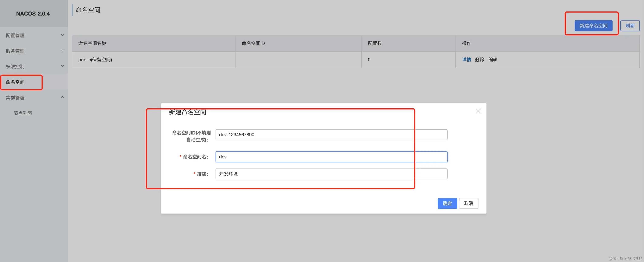The height and width of the screenshot is (262, 644).
Task: Click the 新建命名空间 button
Action: coord(593,26)
